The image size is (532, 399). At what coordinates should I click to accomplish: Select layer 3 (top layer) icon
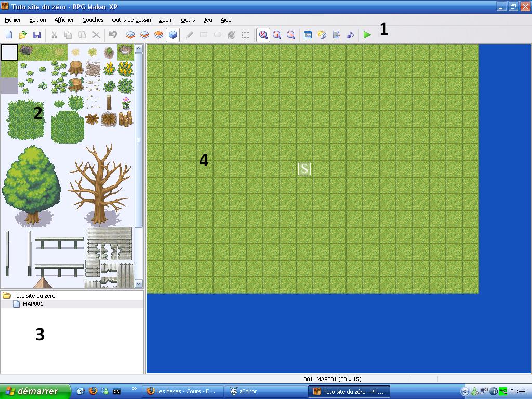pos(158,35)
